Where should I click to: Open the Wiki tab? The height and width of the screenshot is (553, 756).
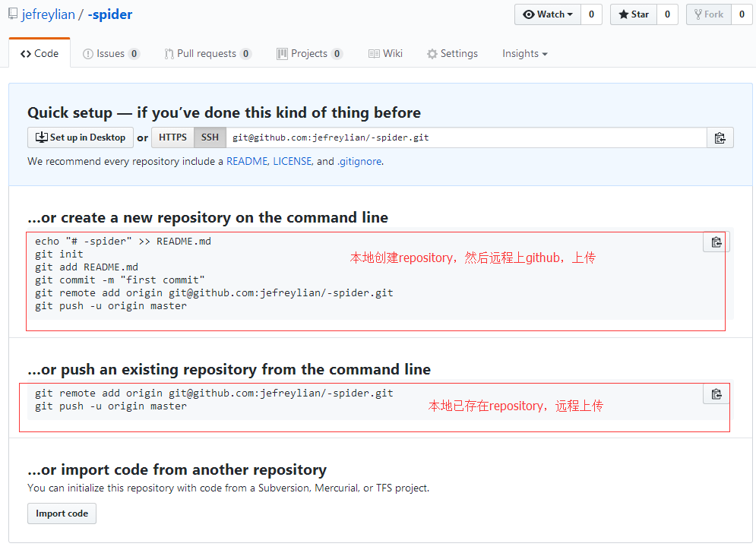pos(385,53)
